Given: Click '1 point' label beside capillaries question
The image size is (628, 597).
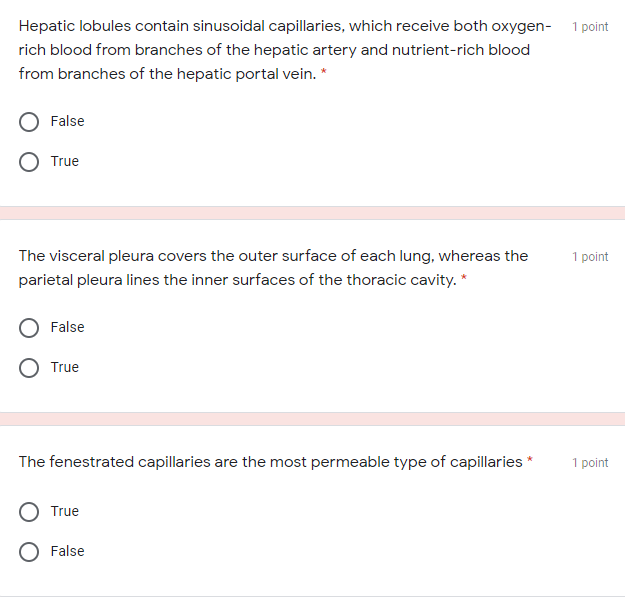Looking at the screenshot, I should coord(590,462).
